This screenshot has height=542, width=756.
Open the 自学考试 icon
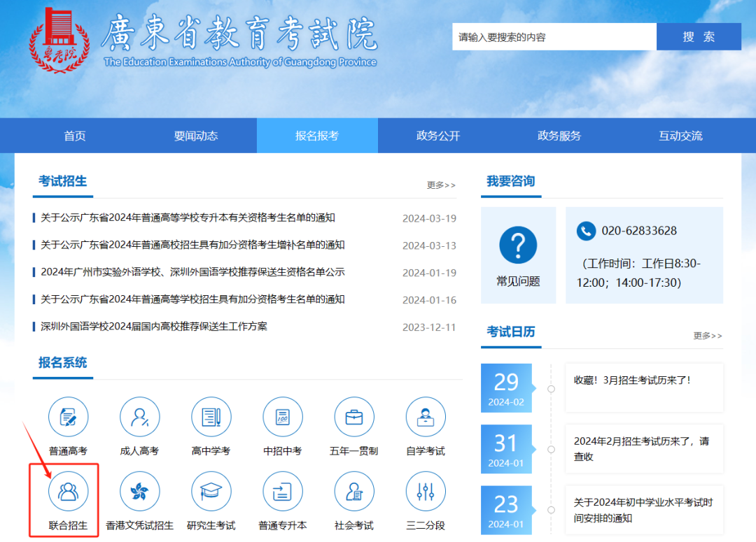pyautogui.click(x=426, y=418)
